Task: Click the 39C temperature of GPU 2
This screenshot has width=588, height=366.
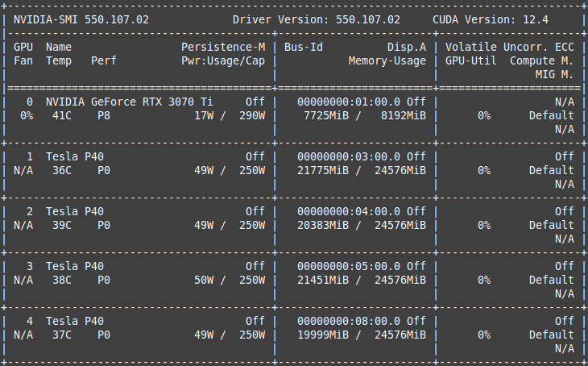Action: coord(62,225)
